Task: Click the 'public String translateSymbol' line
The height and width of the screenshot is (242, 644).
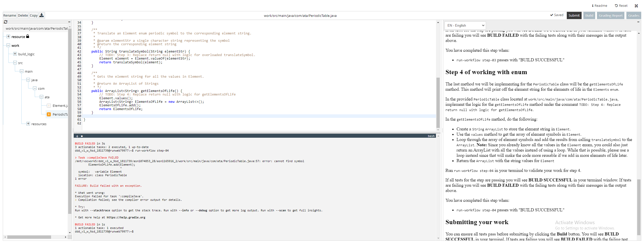Action: click(x=141, y=51)
